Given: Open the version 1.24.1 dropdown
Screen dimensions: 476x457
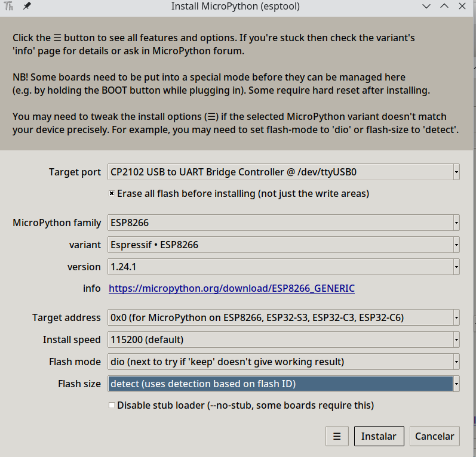Looking at the screenshot, I should (456, 267).
